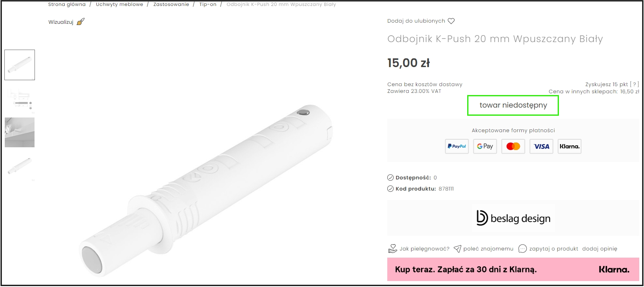Navigate to Zastosowanie breadcrumb
This screenshot has height=287, width=644.
click(x=171, y=4)
